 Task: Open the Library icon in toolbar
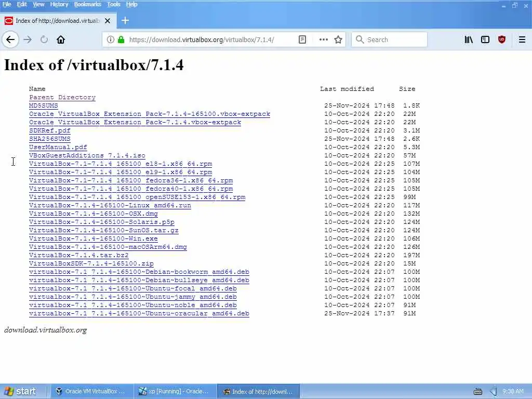(x=469, y=39)
